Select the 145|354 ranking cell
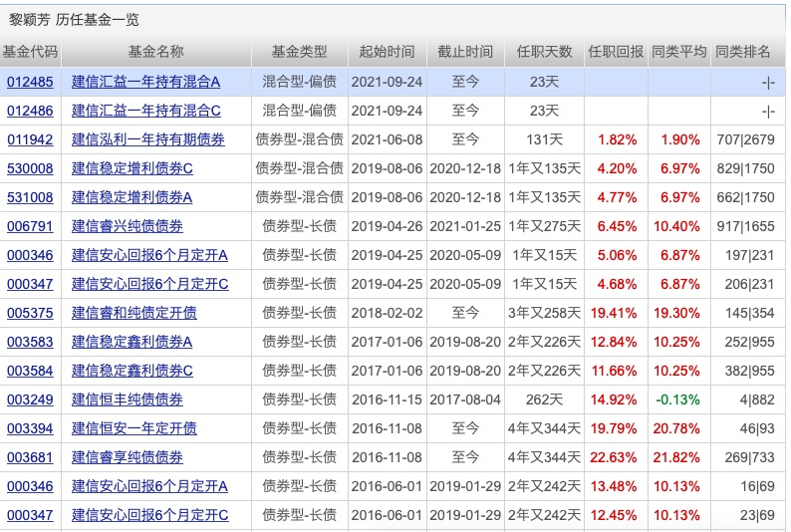The image size is (791, 532). tap(749, 313)
